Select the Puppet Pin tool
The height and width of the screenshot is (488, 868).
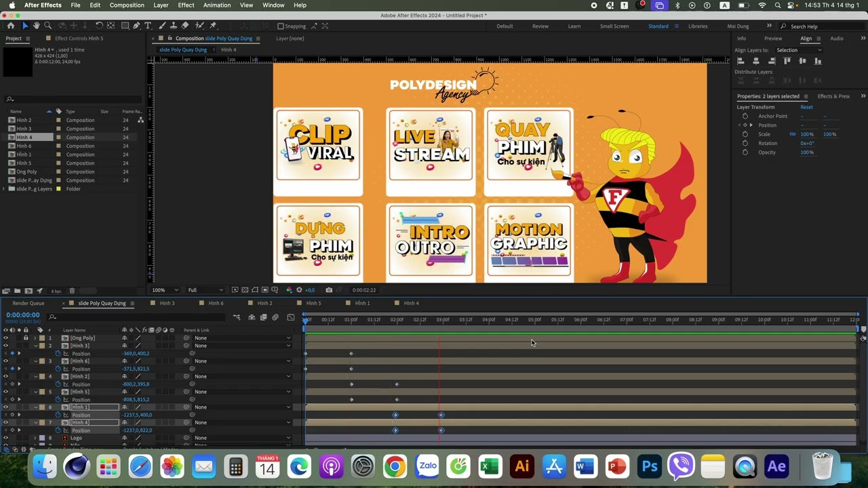(x=213, y=26)
